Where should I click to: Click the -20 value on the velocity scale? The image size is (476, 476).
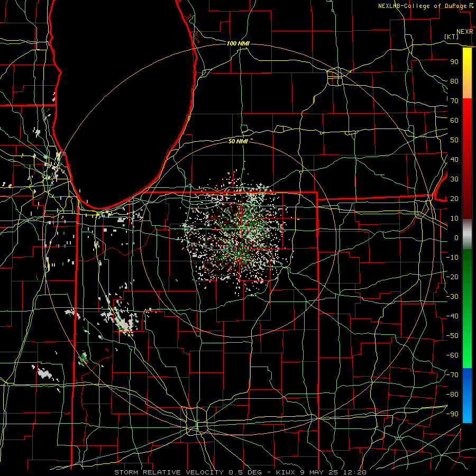tap(452, 277)
